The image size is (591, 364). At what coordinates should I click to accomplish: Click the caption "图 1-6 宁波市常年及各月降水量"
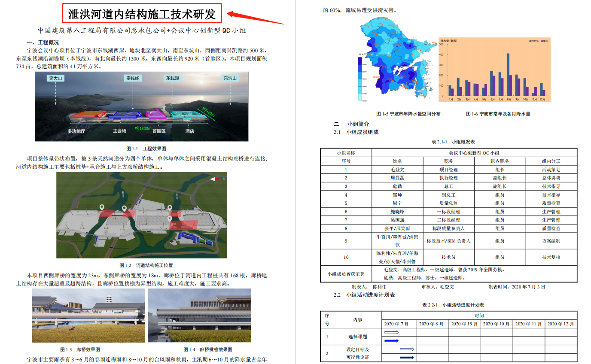[498, 114]
